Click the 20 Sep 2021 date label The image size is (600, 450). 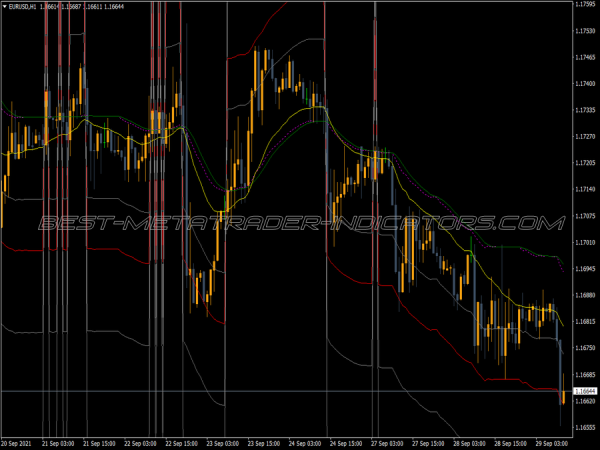point(16,444)
